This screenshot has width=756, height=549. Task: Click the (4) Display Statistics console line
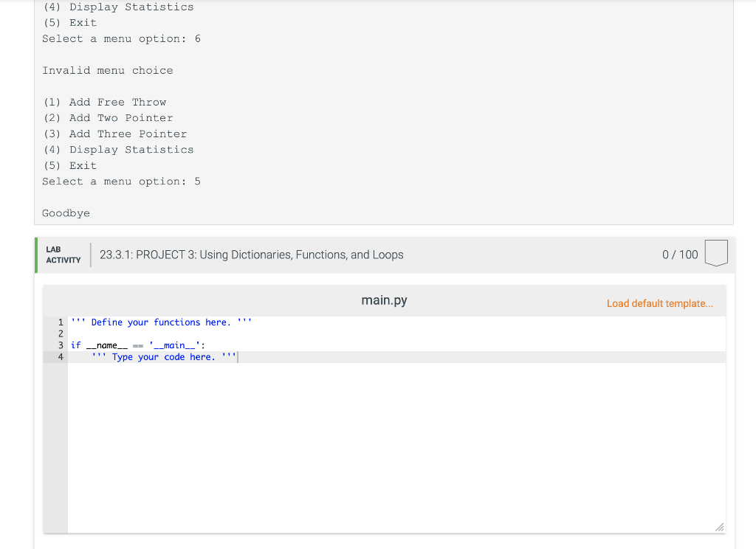point(117,149)
